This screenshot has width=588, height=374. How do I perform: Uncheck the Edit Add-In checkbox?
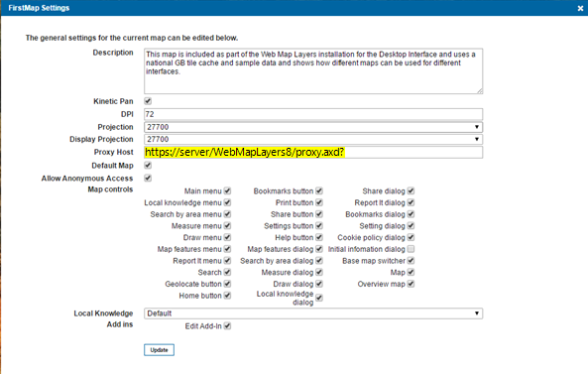click(x=227, y=326)
